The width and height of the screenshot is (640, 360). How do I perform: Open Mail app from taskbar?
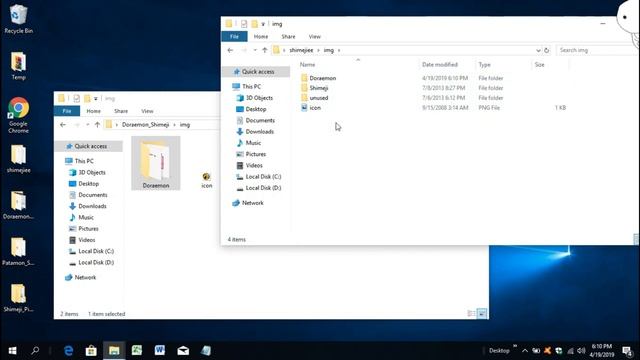(183, 351)
